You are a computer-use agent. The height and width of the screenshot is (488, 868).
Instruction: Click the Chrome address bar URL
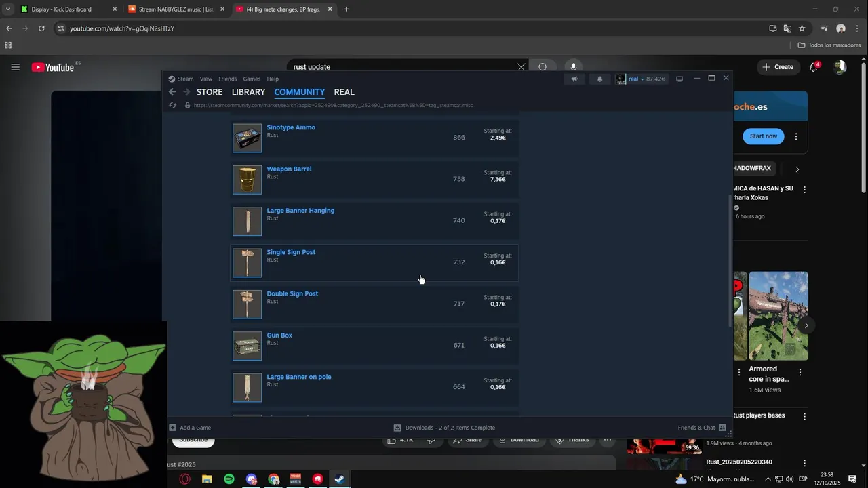coord(122,28)
